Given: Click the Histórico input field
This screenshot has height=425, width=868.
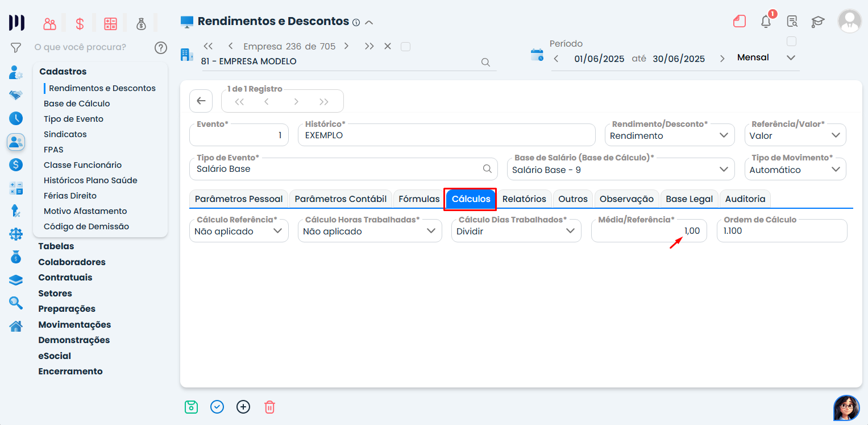Looking at the screenshot, I should (446, 135).
